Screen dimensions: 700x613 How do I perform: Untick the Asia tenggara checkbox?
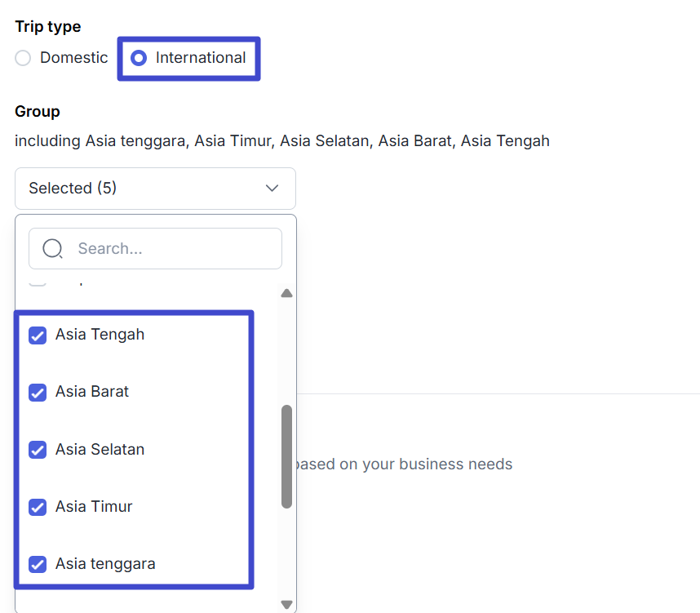point(38,564)
